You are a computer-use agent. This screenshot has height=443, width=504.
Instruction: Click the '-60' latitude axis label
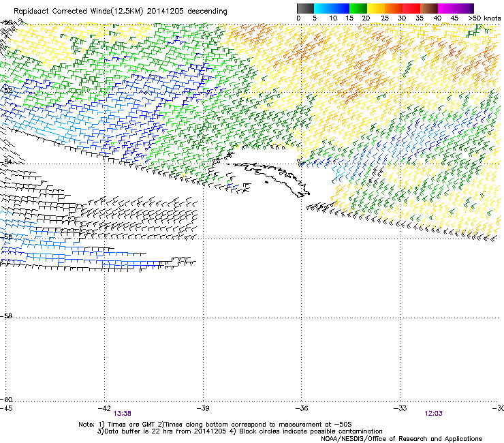(x=6, y=400)
